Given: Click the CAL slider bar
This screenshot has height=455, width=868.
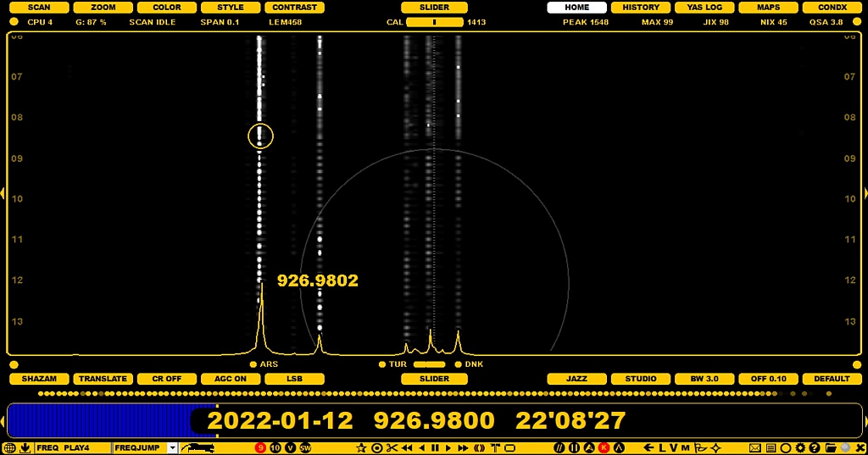Looking at the screenshot, I should pos(434,22).
